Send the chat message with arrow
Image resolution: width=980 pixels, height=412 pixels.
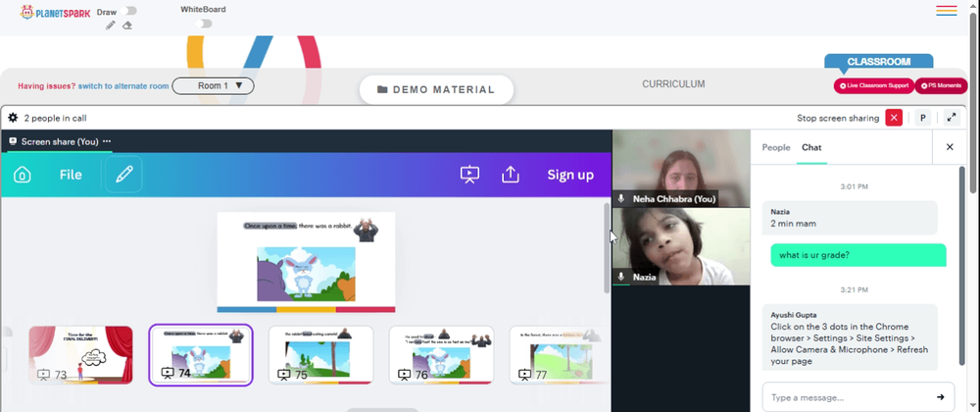click(940, 397)
